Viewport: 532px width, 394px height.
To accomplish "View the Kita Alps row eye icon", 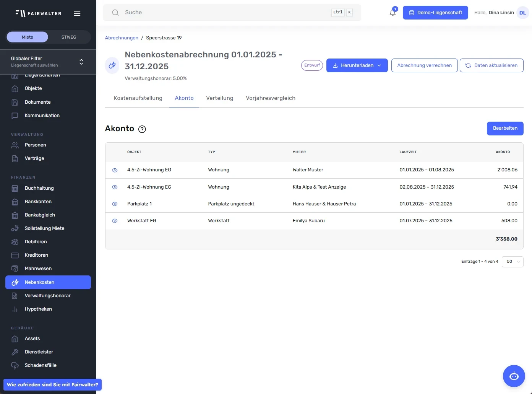I will tap(115, 187).
